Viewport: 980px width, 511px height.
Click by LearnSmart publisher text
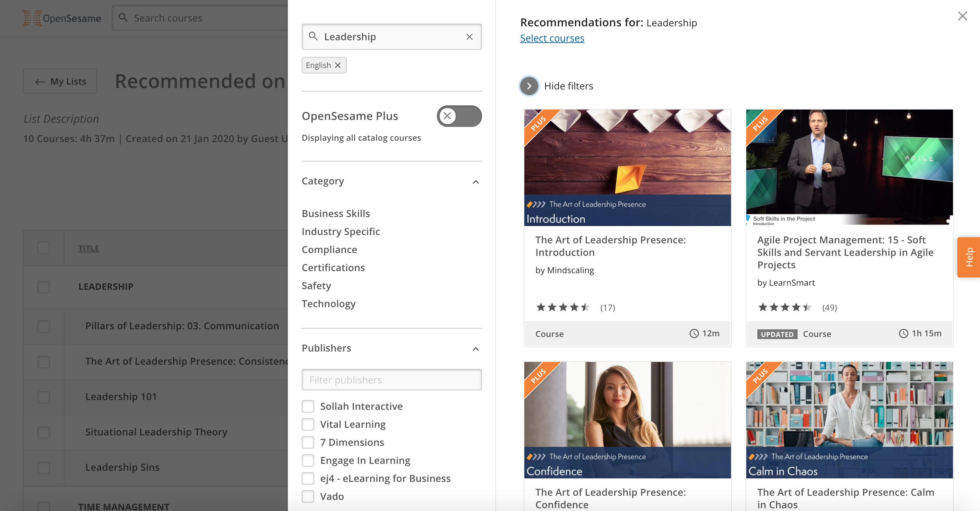pos(785,283)
